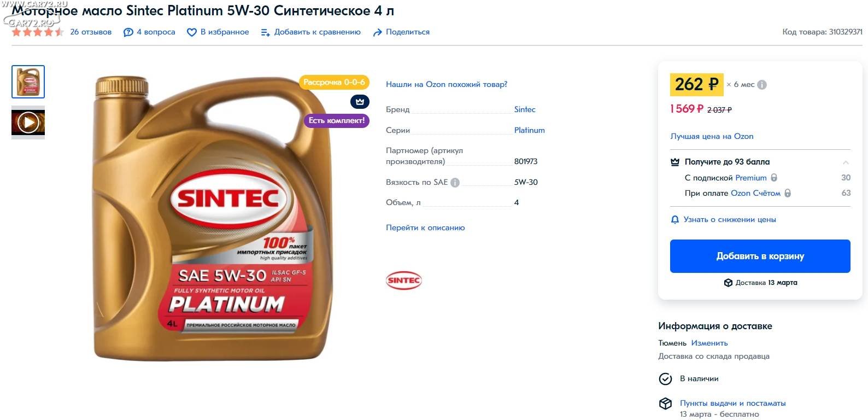Add item with Добавить в корзину button
Screen dimensions: 868x420
click(x=760, y=256)
